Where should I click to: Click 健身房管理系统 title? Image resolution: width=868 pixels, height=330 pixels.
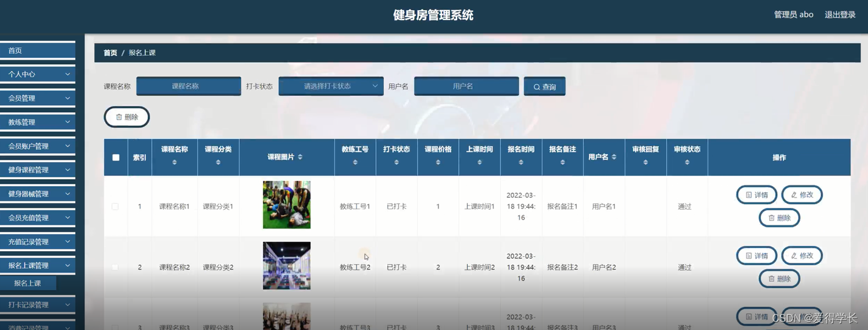click(x=433, y=15)
